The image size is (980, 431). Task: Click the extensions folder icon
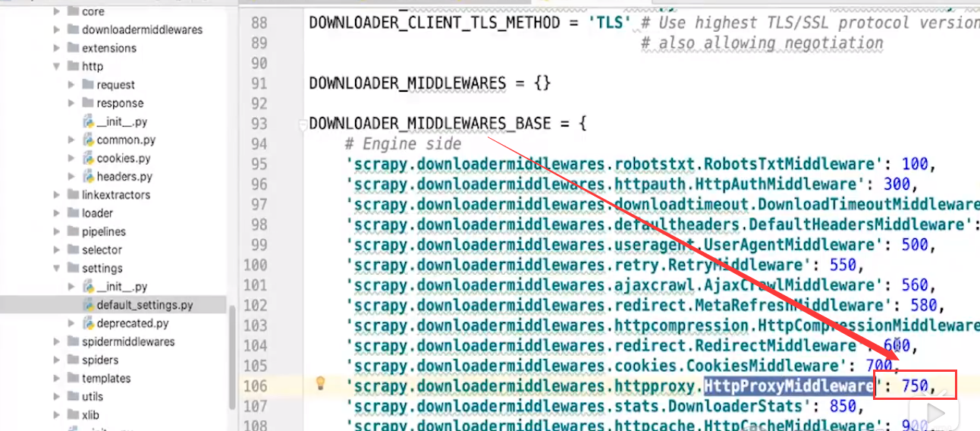73,48
